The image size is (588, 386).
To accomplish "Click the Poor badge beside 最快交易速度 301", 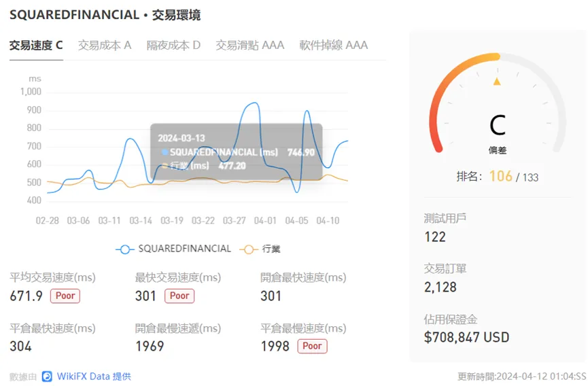I will [x=179, y=296].
